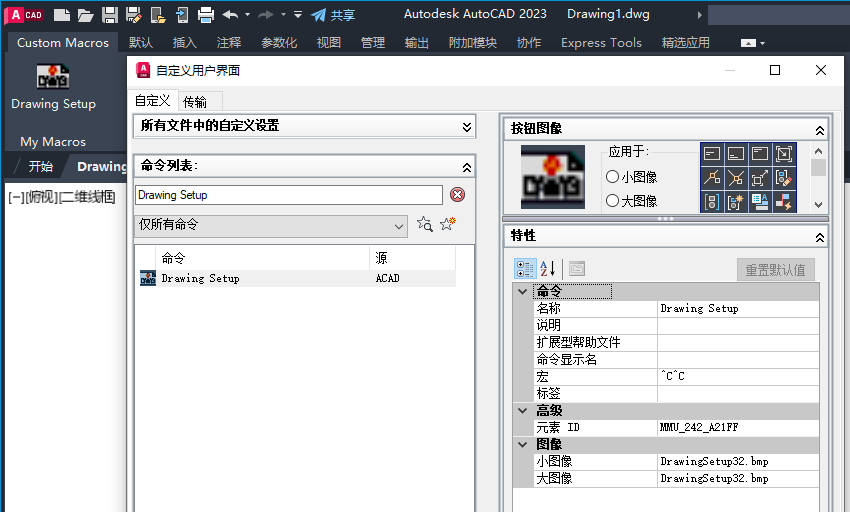Click the find command magnifier-star icon
Viewport: 850px width, 512px height.
click(424, 224)
